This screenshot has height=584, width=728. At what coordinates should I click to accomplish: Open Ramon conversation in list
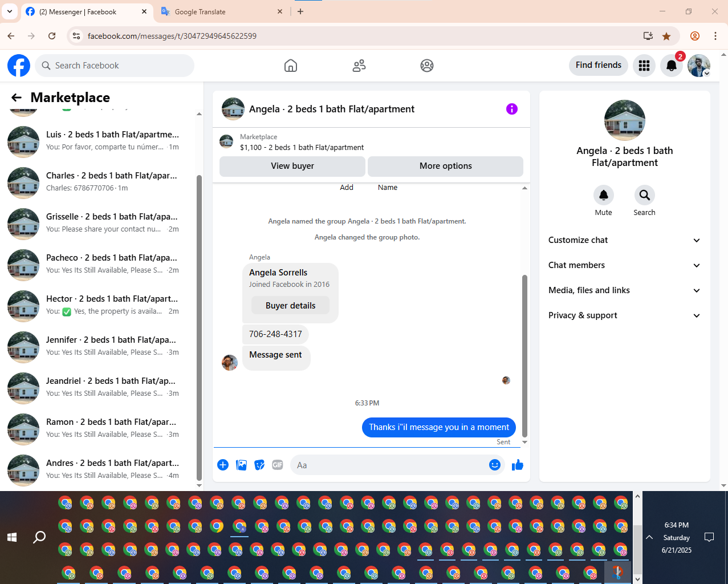(100, 428)
